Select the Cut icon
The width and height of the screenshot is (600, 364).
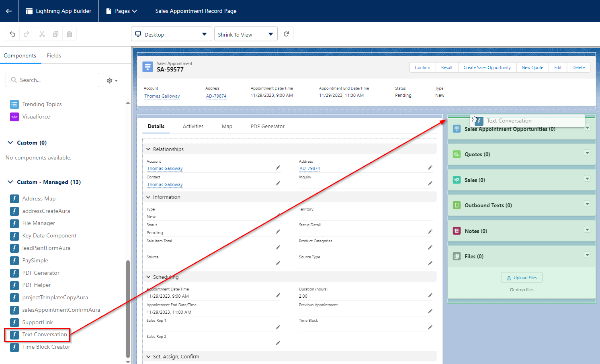(x=42, y=34)
